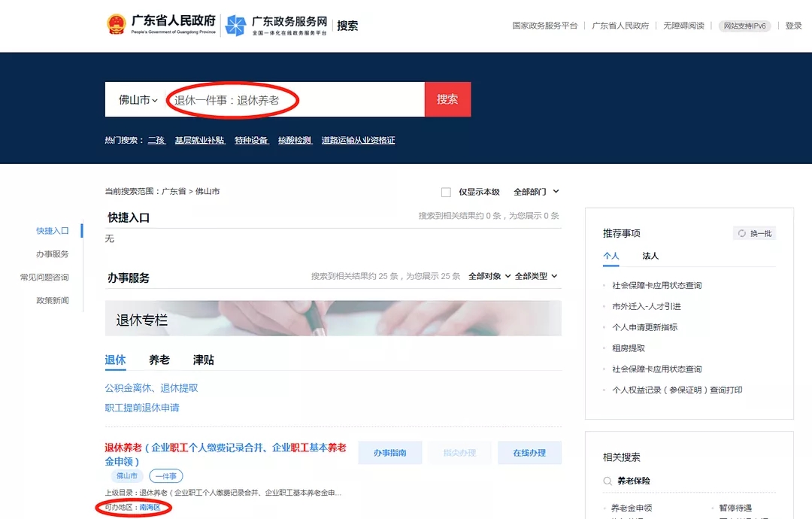Switch to the 养老 tab
This screenshot has height=519, width=812.
tap(159, 360)
